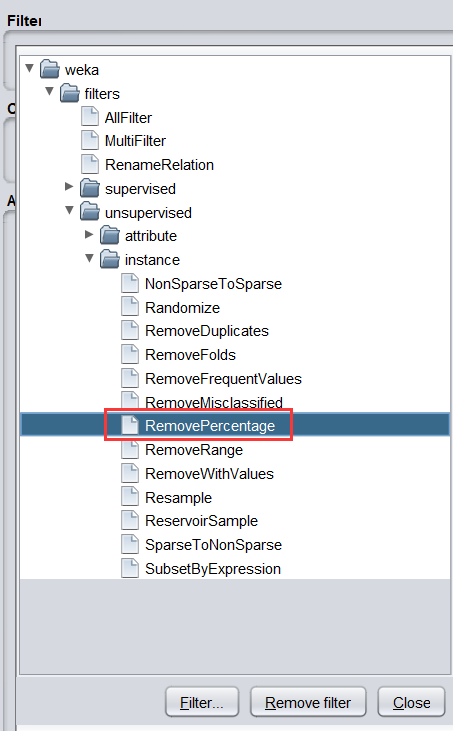453x731 pixels.
Task: Select the unsupervised folder label
Action: tap(148, 213)
